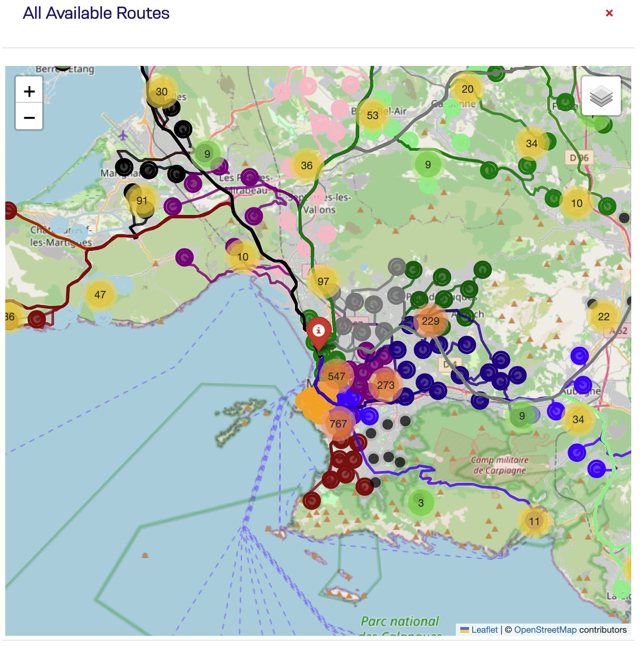Expand the 767 stop cluster
This screenshot has width=644, height=649.
[x=338, y=424]
